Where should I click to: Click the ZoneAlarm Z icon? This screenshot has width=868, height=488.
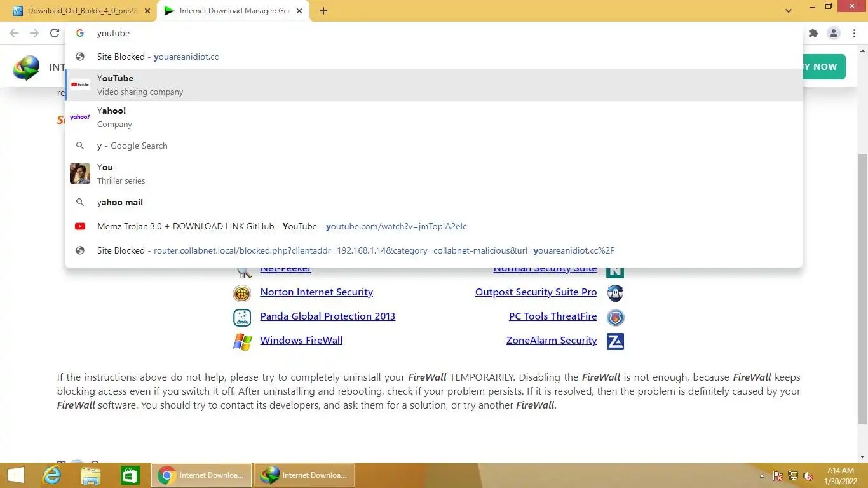615,341
